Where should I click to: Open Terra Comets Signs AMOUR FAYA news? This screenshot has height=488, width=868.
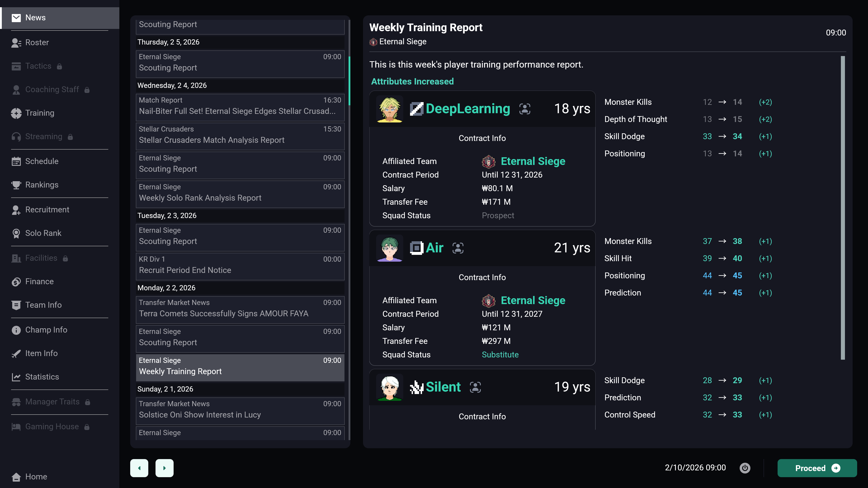240,310
